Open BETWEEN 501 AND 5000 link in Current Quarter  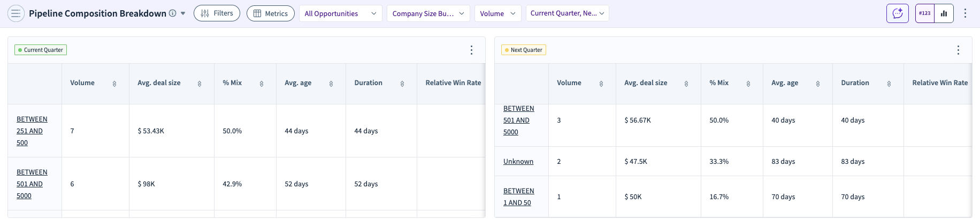click(x=32, y=184)
